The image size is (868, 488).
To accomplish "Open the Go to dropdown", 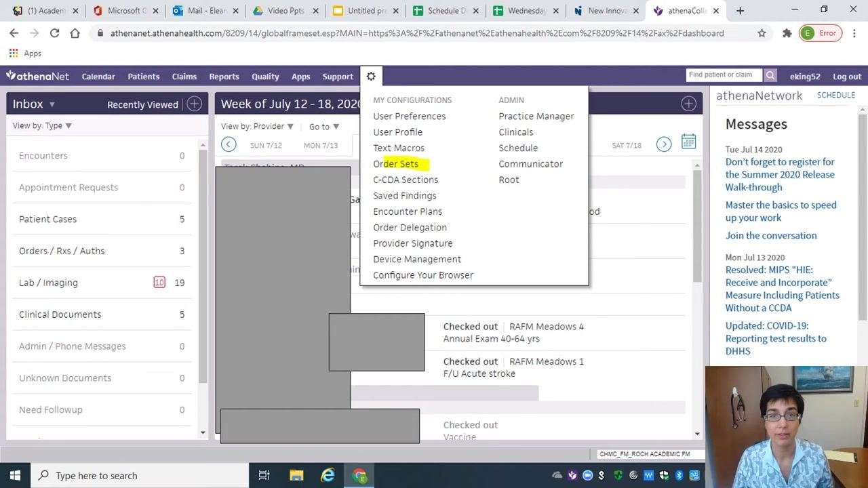I will [x=323, y=127].
